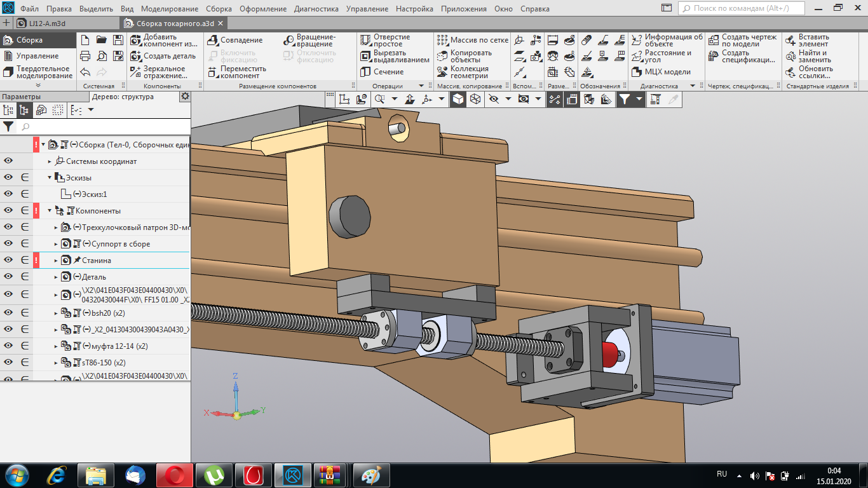Screen dimensions: 868x488
Task: Open the model tree settings gear
Action: 185,97
